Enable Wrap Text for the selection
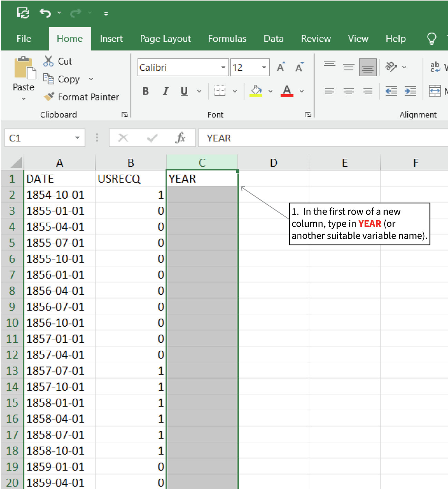 coord(436,67)
